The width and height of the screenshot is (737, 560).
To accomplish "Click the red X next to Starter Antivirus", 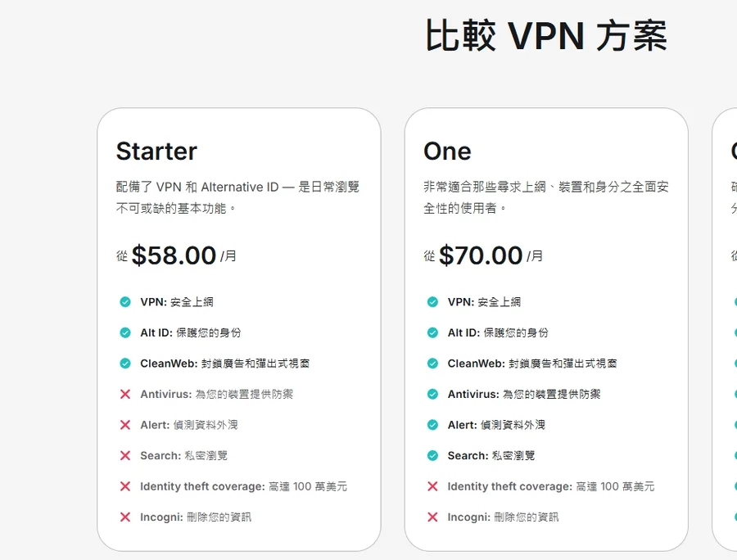I will (x=125, y=394).
